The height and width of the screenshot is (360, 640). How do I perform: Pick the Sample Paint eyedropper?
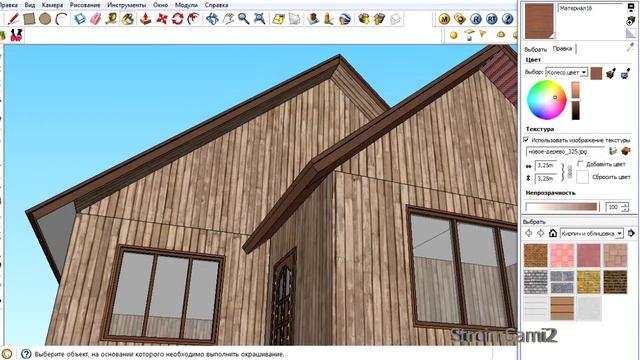click(x=631, y=48)
